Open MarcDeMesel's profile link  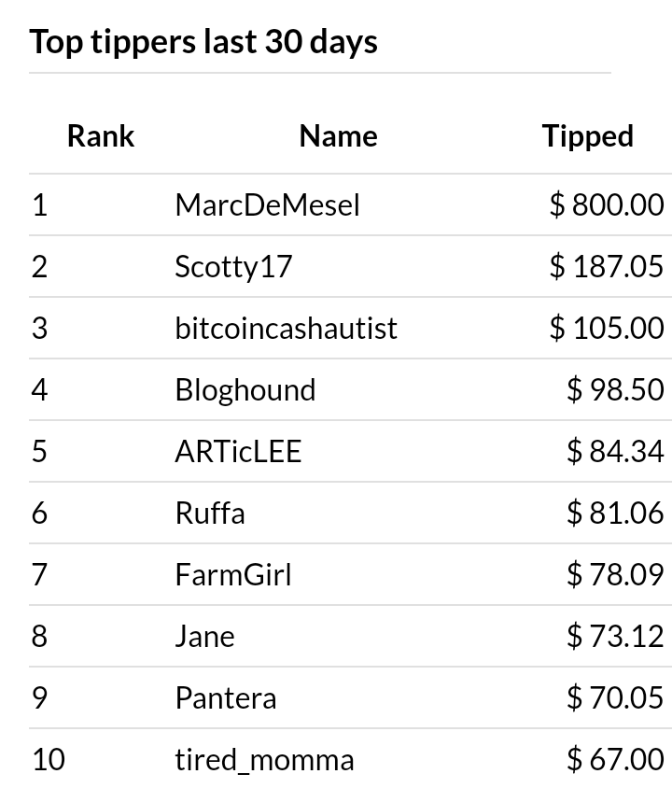click(x=267, y=205)
